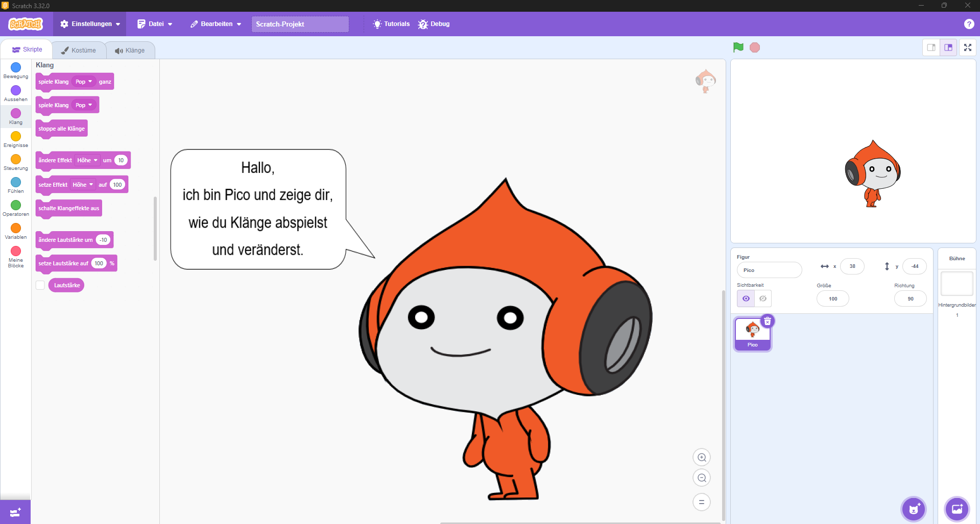
Task: Edit the Richtung value field
Action: click(910, 298)
